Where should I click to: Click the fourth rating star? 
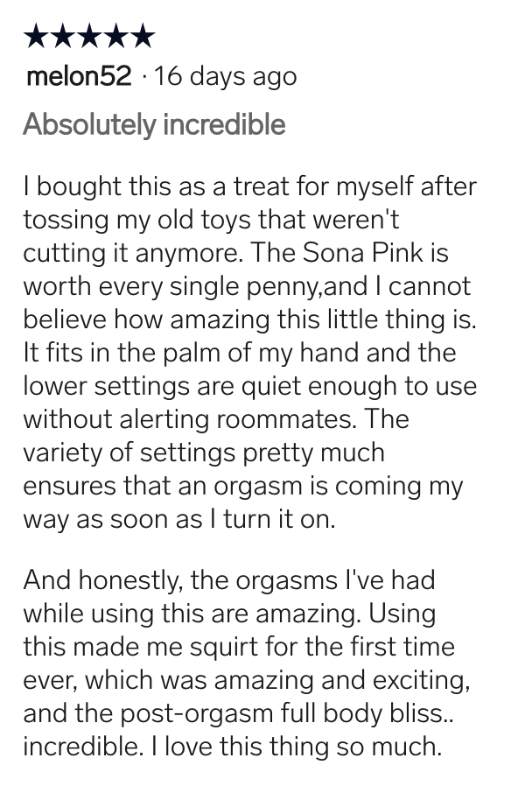click(x=115, y=36)
